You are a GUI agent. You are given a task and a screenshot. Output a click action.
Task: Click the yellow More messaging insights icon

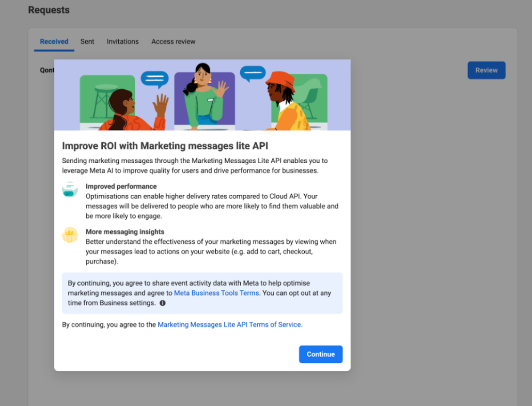70,235
